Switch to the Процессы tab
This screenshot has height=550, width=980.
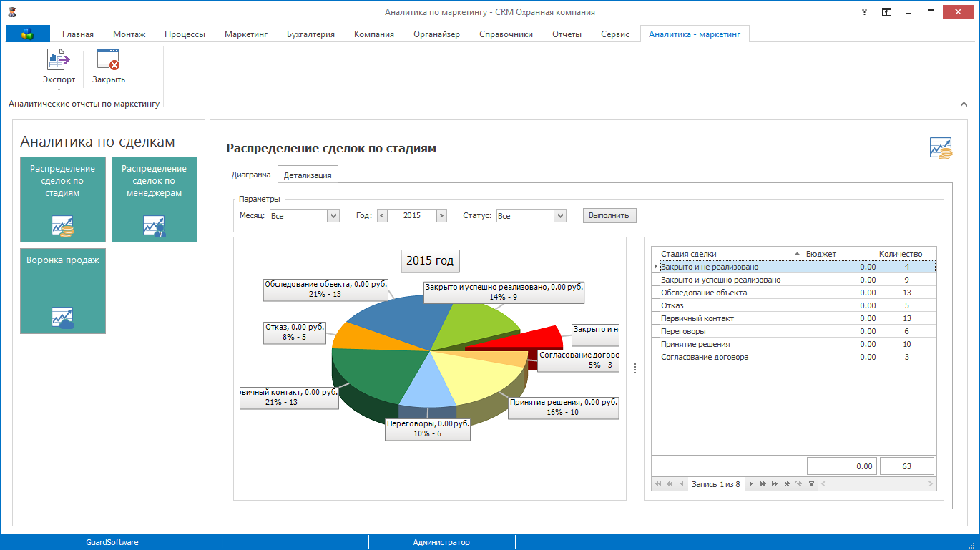click(x=185, y=34)
